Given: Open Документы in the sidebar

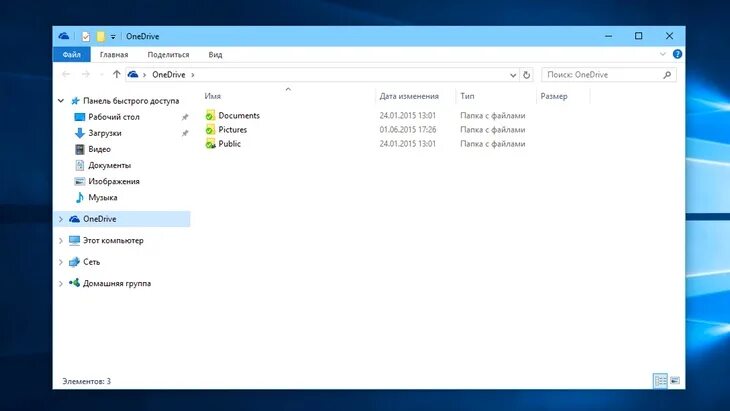Looking at the screenshot, I should tap(109, 165).
